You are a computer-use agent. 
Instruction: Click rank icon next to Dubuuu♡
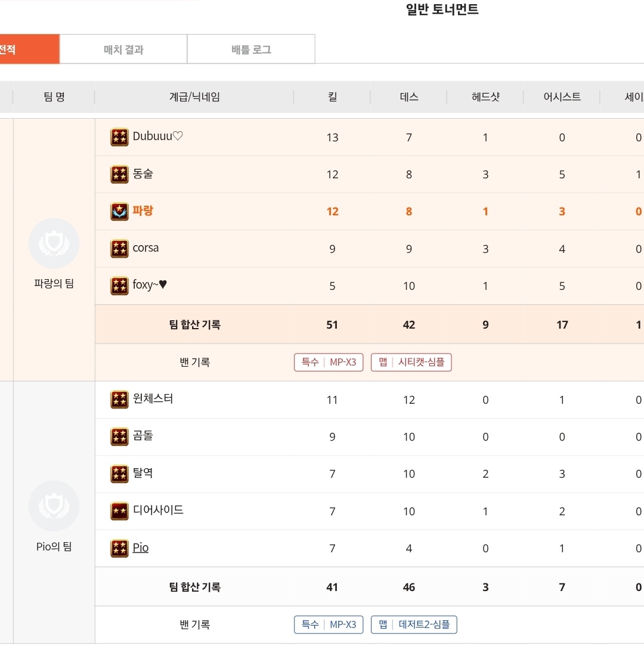click(x=119, y=137)
